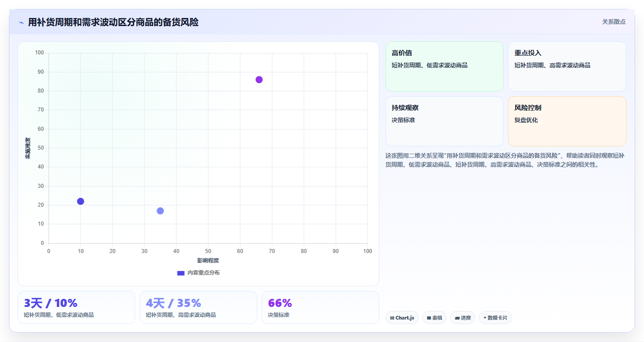Click the diamond icon in 数据卡片 tag

click(x=485, y=318)
